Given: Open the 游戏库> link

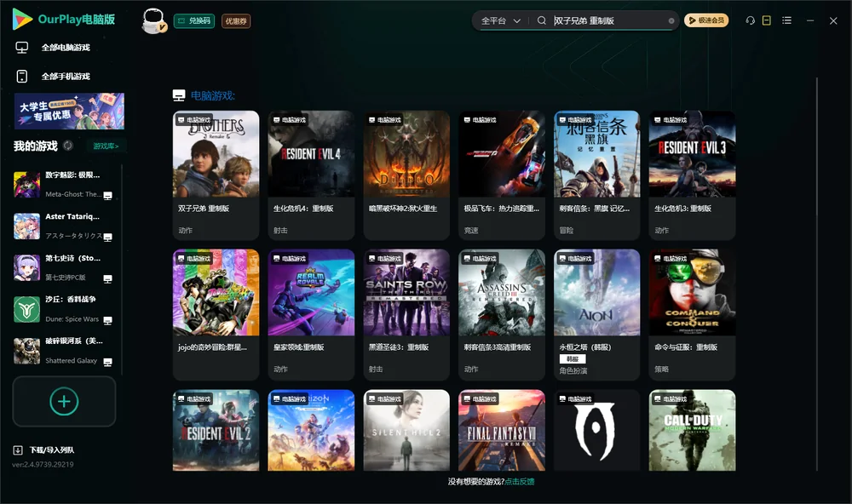Looking at the screenshot, I should (x=106, y=146).
